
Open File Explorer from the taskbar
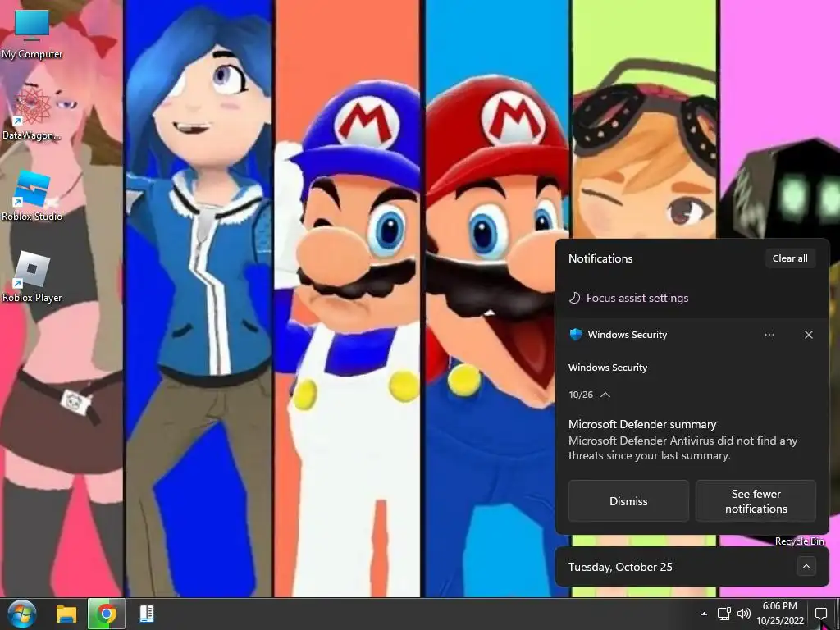[66, 614]
